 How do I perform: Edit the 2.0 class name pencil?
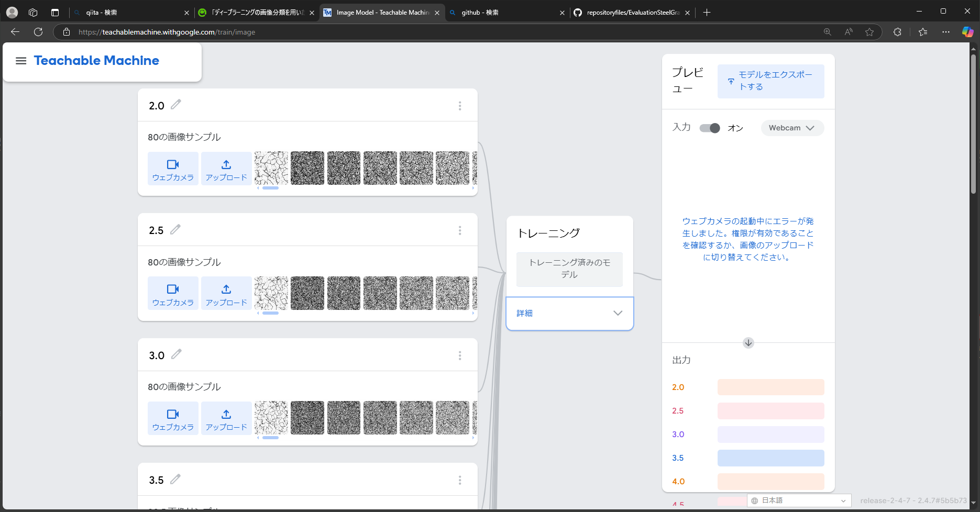click(x=176, y=105)
